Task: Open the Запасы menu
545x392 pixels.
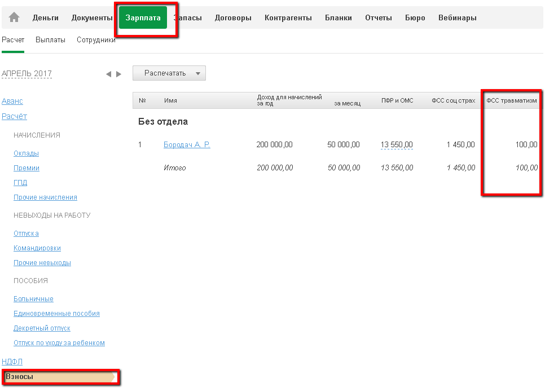Action: pyautogui.click(x=188, y=17)
